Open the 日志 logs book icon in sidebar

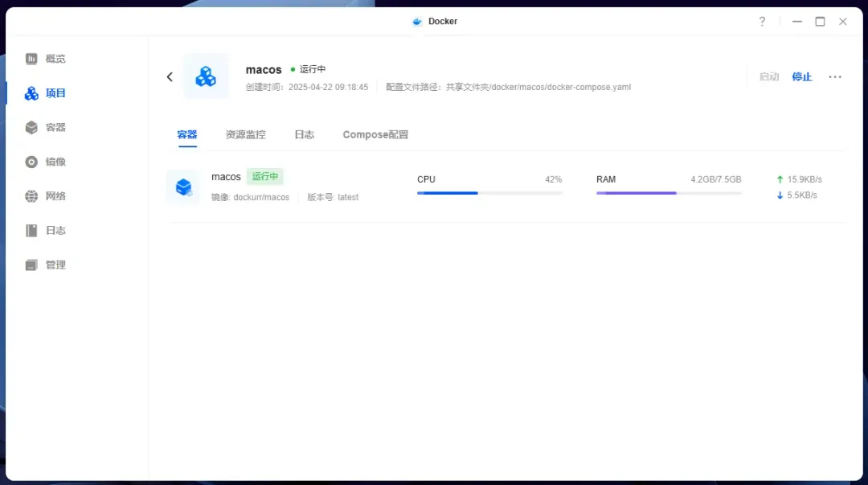coord(31,231)
